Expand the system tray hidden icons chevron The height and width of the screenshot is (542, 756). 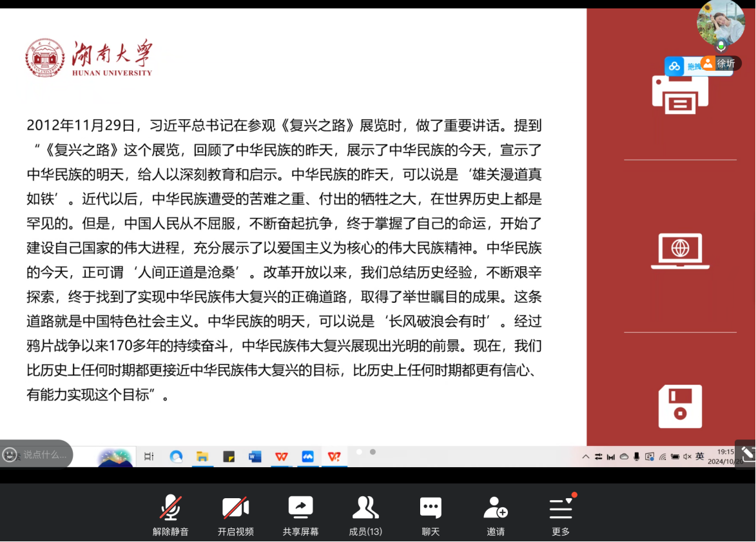[x=585, y=456]
